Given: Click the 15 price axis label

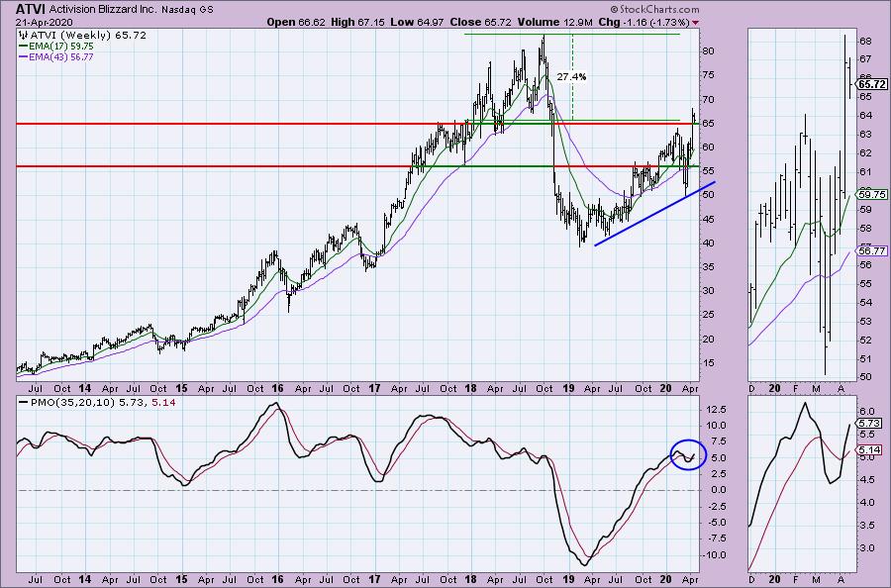Looking at the screenshot, I should pyautogui.click(x=708, y=363).
